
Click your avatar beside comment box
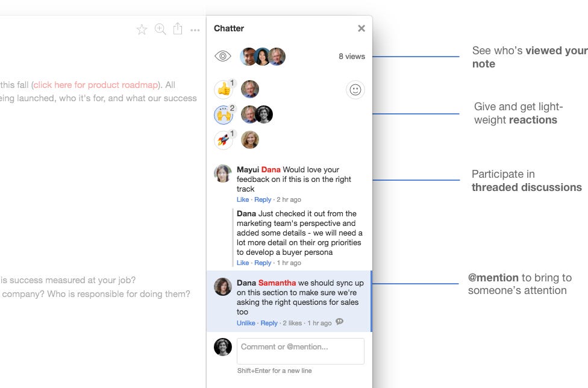tap(223, 347)
